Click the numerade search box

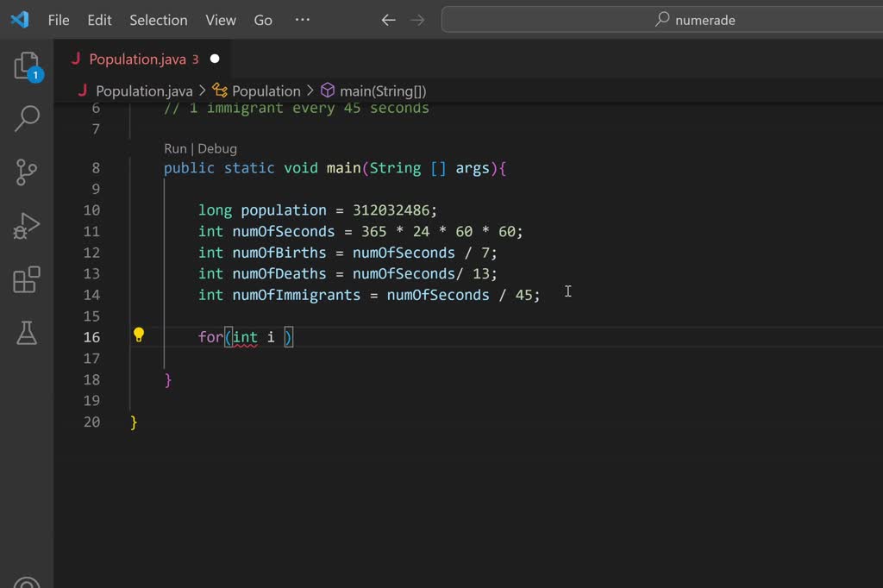(x=661, y=20)
